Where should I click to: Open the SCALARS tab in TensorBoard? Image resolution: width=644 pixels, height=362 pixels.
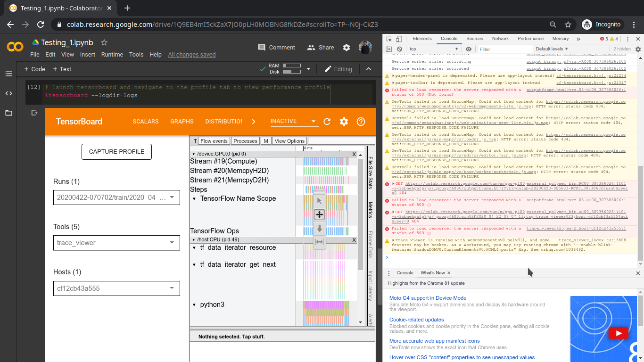click(146, 122)
